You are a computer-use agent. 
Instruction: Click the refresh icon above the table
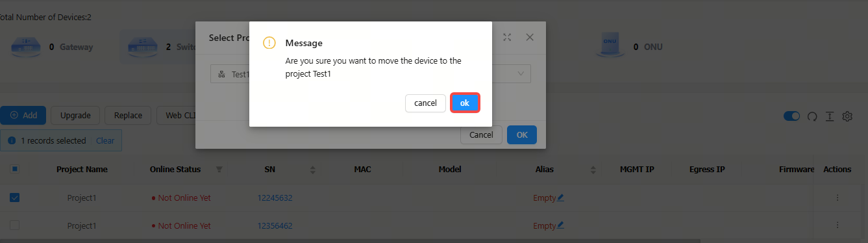coord(812,116)
